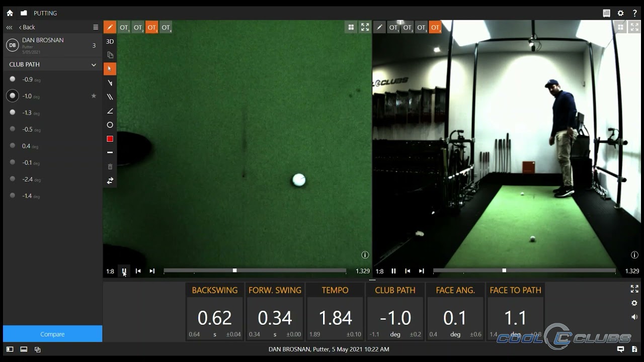Toggle drawing pencil in right video

pos(379,27)
